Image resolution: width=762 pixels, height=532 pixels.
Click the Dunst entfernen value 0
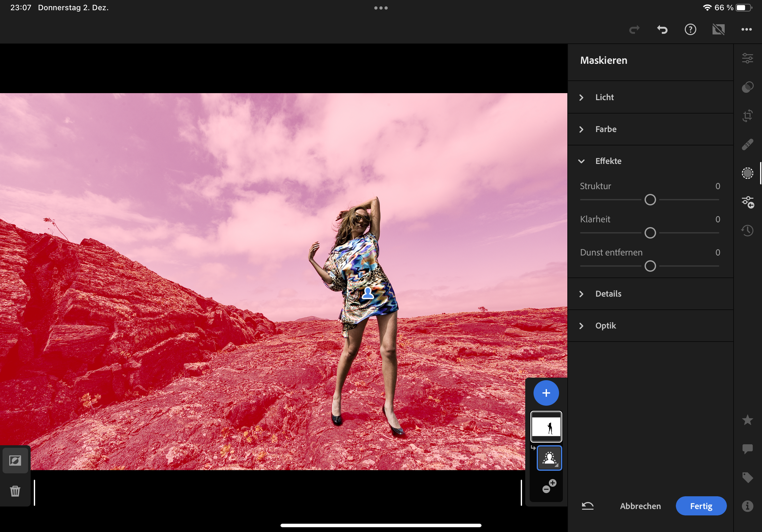(x=718, y=252)
